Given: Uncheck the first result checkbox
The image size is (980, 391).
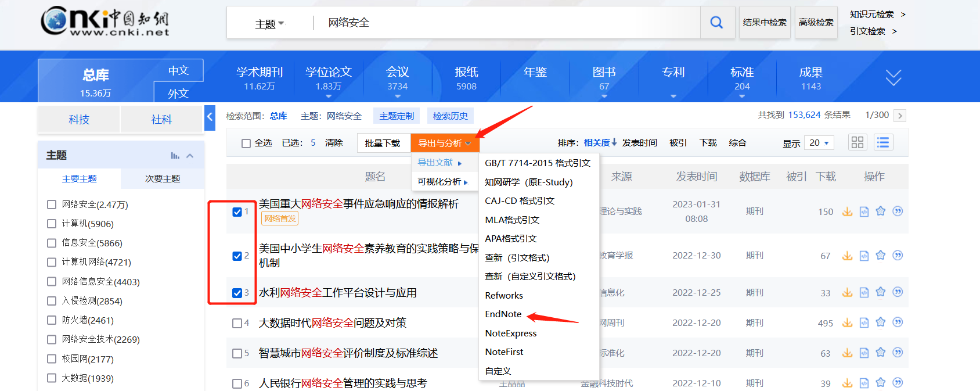Looking at the screenshot, I should point(237,212).
